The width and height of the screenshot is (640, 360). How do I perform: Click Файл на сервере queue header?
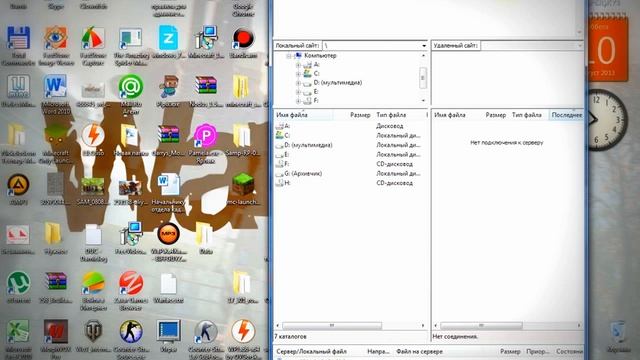[x=419, y=351]
